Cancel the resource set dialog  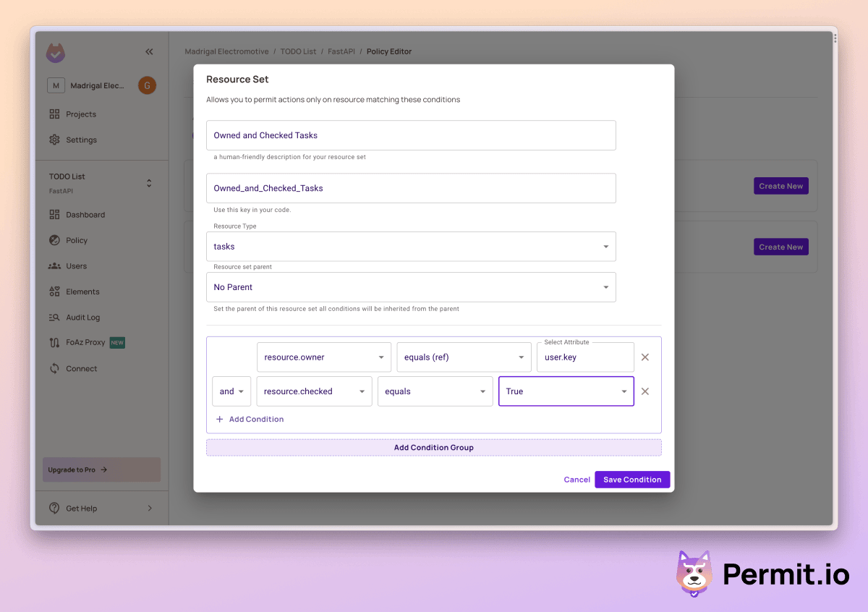pyautogui.click(x=576, y=480)
